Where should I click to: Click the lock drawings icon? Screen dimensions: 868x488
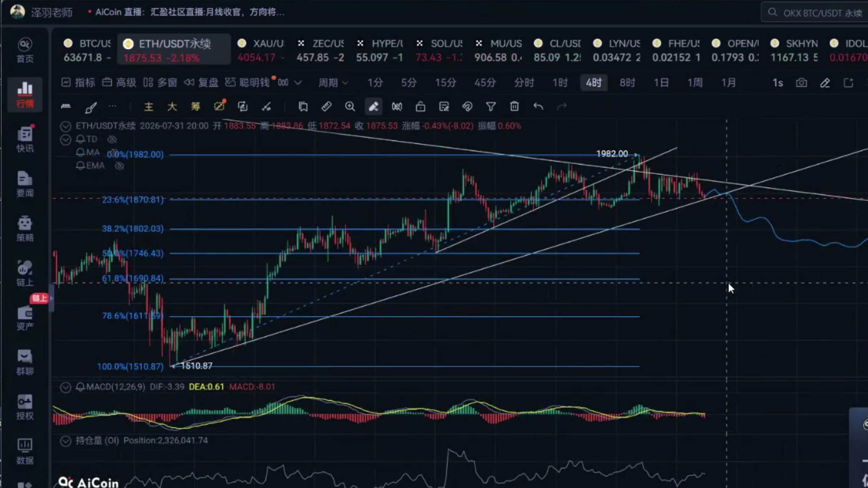pyautogui.click(x=420, y=106)
